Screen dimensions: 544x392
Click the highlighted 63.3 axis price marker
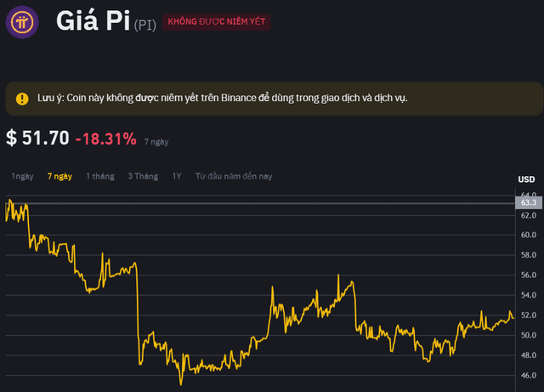528,202
